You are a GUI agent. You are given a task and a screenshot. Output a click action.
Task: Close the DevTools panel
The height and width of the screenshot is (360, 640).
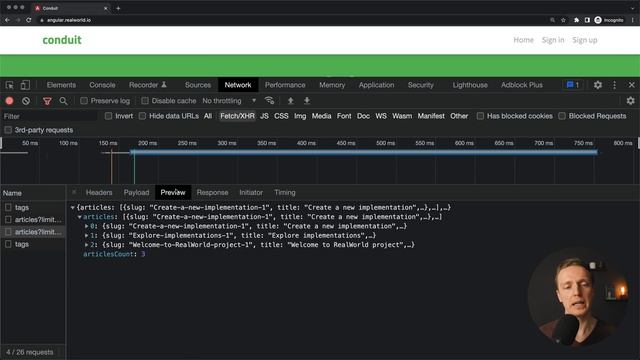point(631,85)
